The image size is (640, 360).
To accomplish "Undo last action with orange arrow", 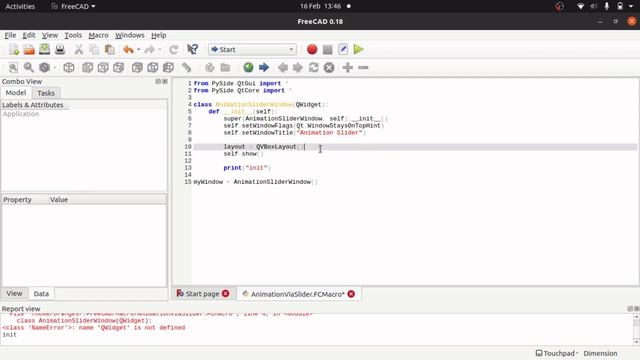I will point(128,49).
